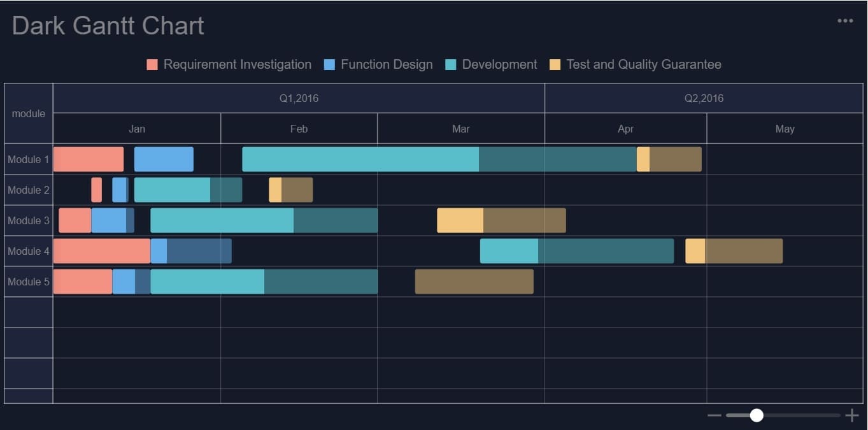Toggle the Test and Quality Guarantee legend entry
868x430 pixels.
(637, 64)
